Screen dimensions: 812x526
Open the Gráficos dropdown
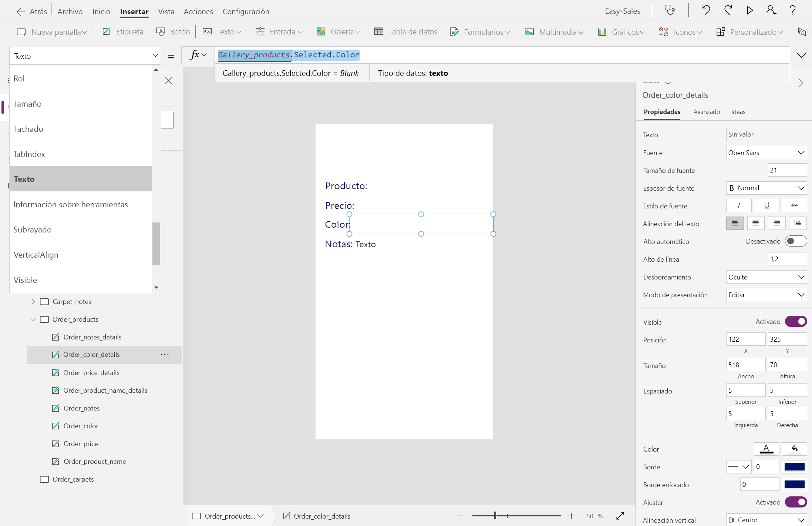tap(621, 32)
